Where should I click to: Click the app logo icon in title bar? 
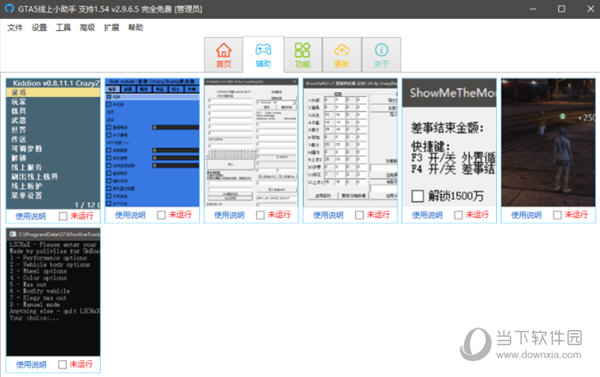pos(9,8)
